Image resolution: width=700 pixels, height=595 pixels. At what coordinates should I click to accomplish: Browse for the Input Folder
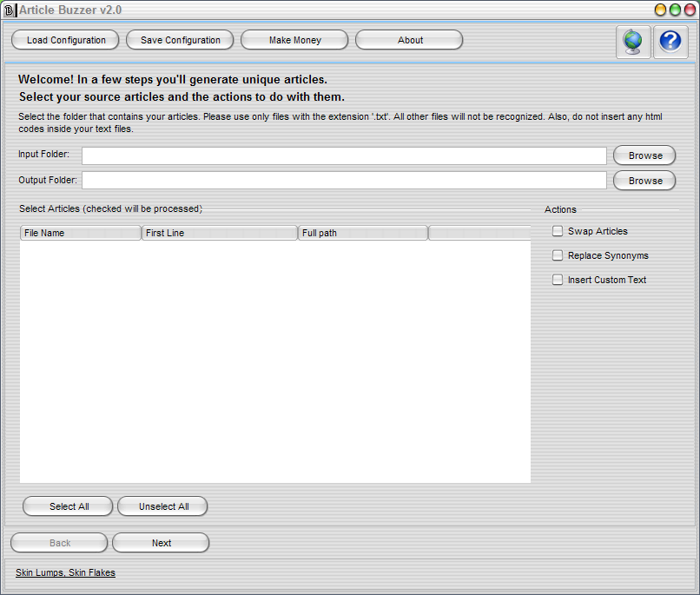click(644, 155)
